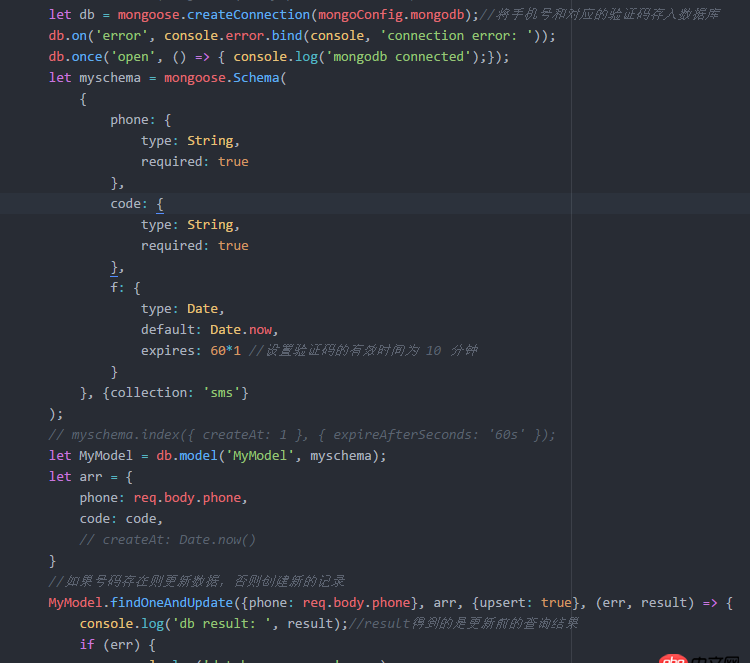Image resolution: width=750 pixels, height=663 pixels.
Task: Click 'req.body.phone' inside arr object
Action: tap(188, 498)
